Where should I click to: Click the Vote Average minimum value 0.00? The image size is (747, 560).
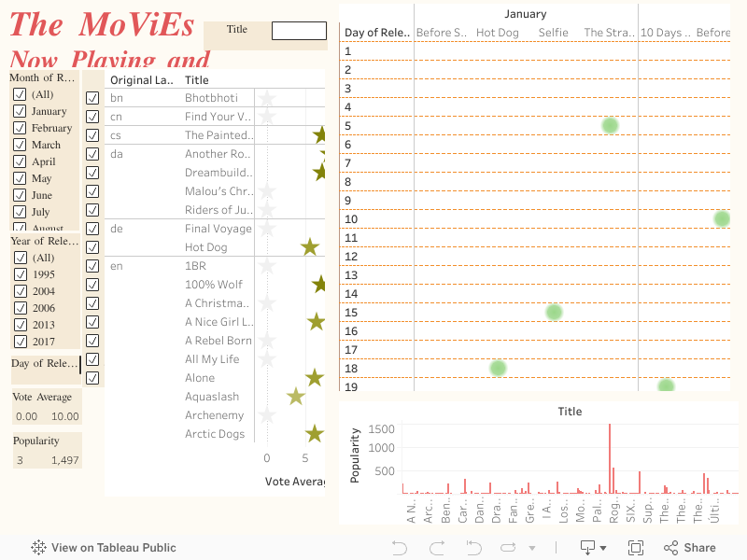coord(26,416)
